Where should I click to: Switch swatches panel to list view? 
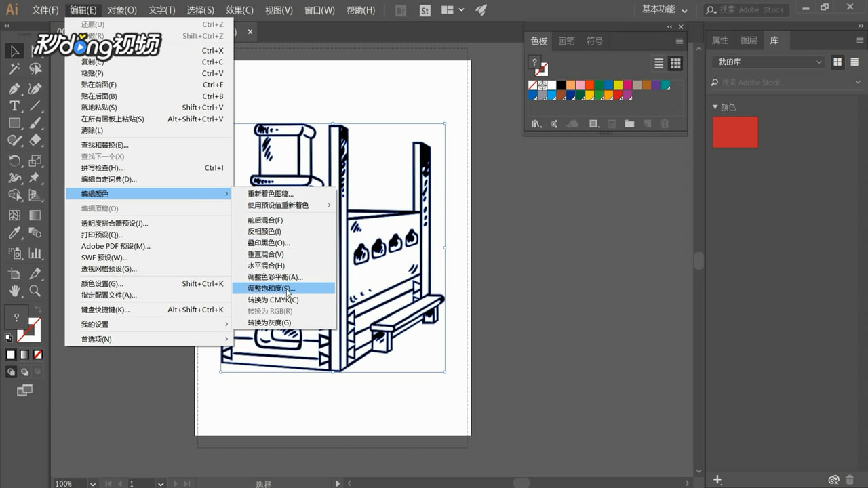click(658, 63)
